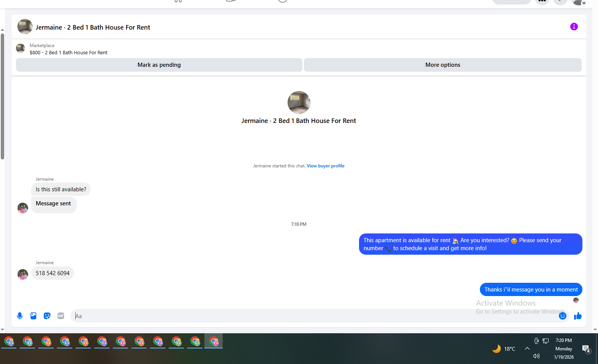
Task: Switch to the first Chrome taskbar window
Action: point(9,342)
